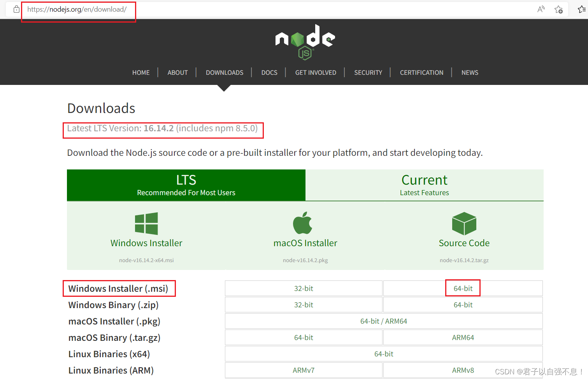Click the Source Code label
Image resolution: width=588 pixels, height=379 pixels.
tap(464, 243)
